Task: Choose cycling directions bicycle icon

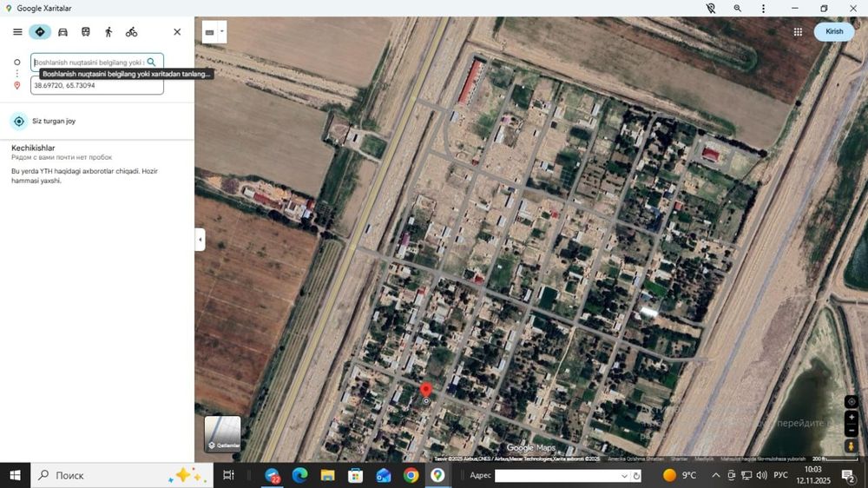Action: pos(131,32)
